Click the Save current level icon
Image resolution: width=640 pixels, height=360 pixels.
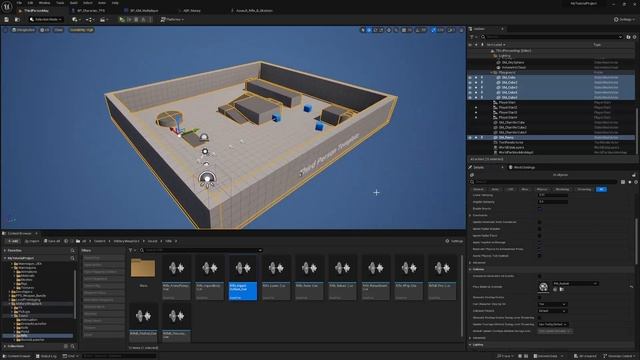pyautogui.click(x=7, y=19)
